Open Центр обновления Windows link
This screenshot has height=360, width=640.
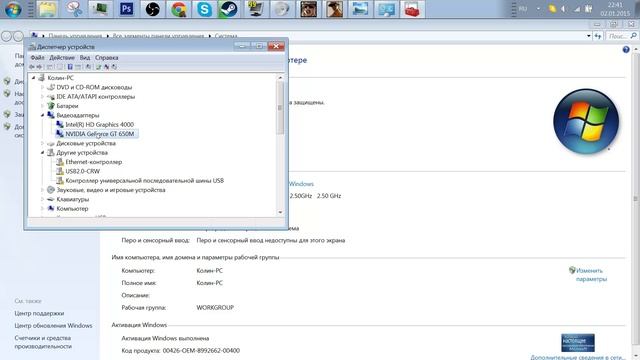[x=53, y=326]
